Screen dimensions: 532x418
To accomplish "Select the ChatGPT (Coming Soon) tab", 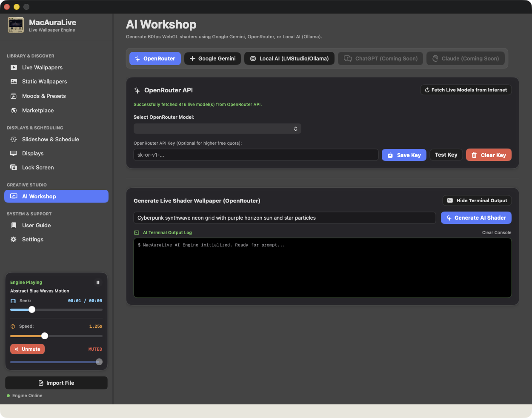I will pos(380,58).
